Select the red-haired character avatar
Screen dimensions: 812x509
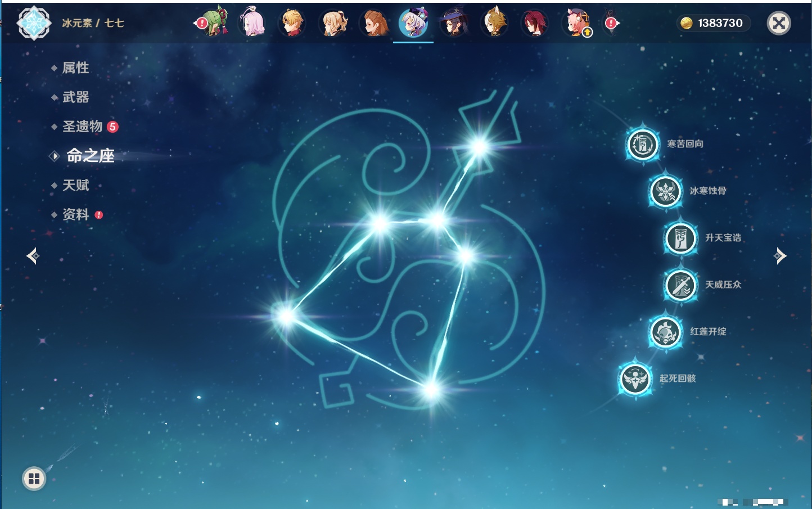pos(534,22)
